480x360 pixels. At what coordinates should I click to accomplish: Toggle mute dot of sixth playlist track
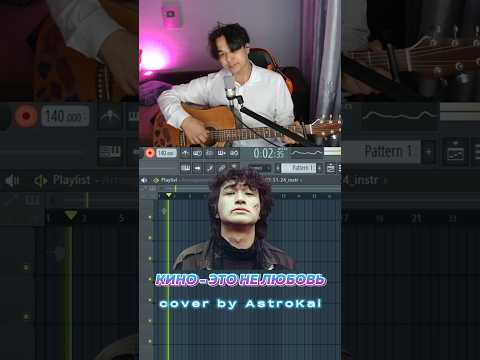(150, 321)
